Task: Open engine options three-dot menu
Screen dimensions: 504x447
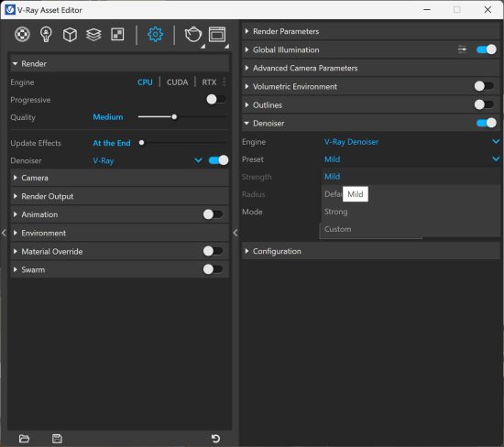Action: [224, 82]
